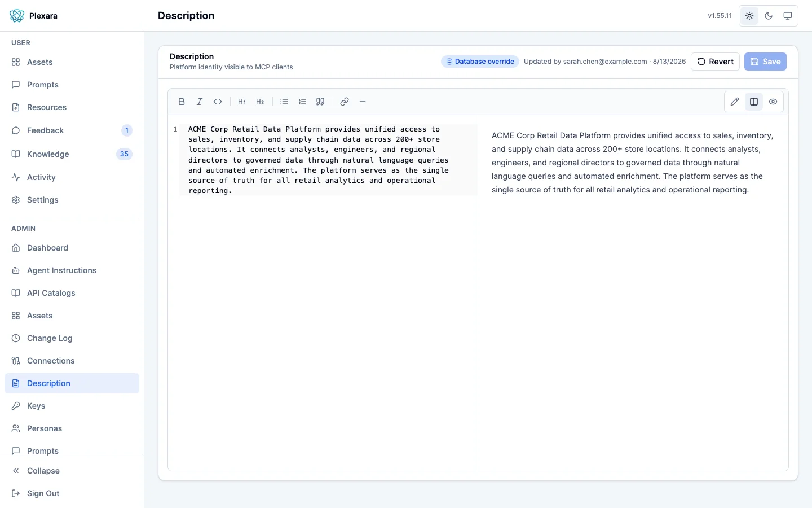The image size is (812, 508).
Task: Apply italic formatting in editor toolbar
Action: pos(200,102)
